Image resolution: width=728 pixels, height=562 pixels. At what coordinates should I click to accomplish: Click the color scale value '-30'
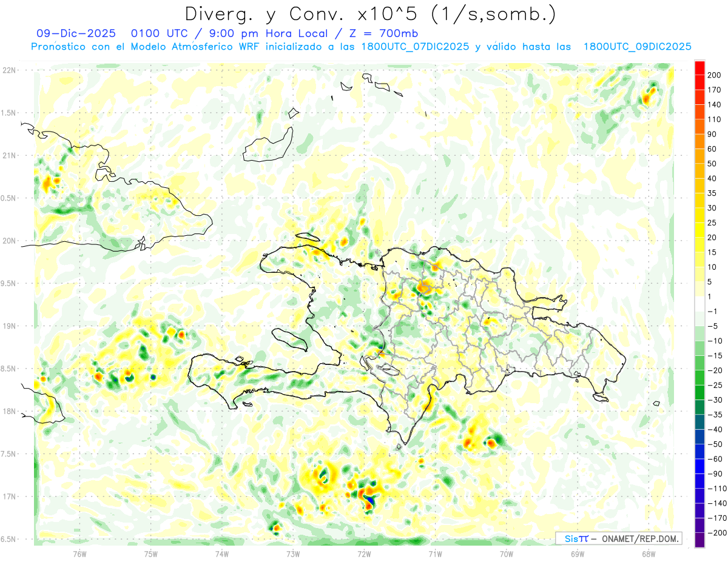714,400
